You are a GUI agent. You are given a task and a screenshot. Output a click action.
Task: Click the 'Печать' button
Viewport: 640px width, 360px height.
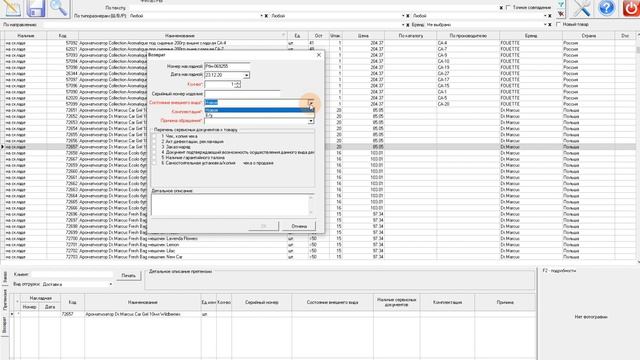pyautogui.click(x=129, y=276)
